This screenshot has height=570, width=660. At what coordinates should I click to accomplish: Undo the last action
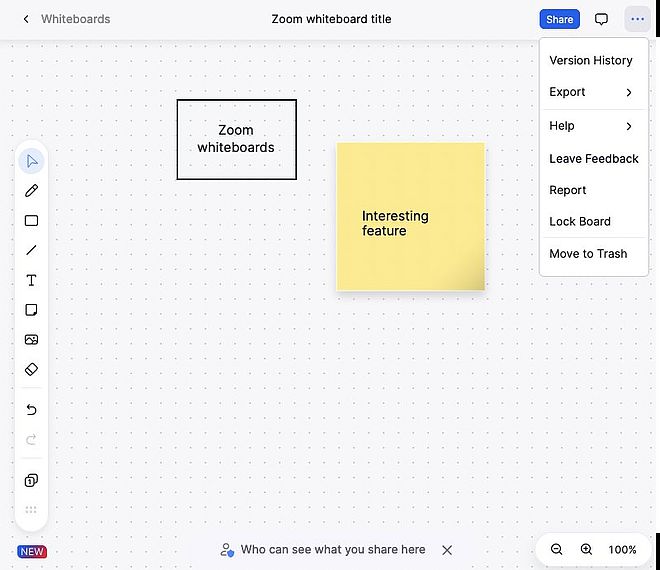tap(32, 409)
